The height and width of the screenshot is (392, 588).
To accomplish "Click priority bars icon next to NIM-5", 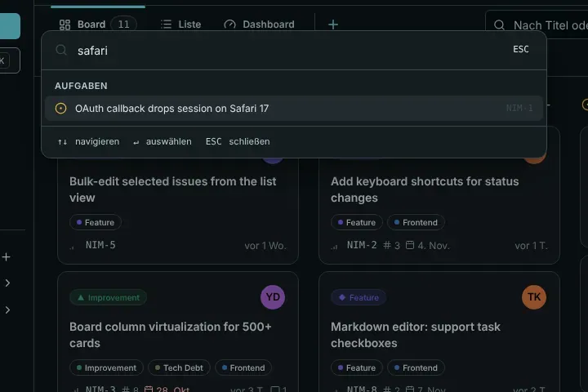I will pos(73,246).
